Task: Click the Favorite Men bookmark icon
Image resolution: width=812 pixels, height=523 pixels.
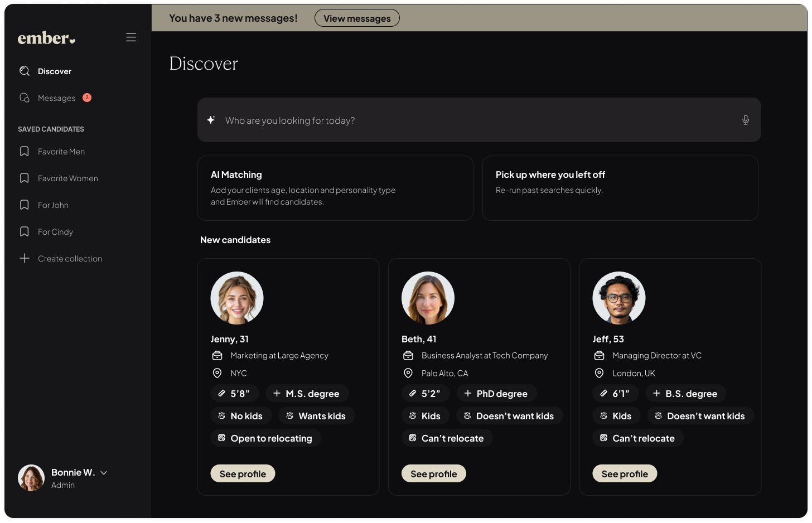Action: point(25,151)
